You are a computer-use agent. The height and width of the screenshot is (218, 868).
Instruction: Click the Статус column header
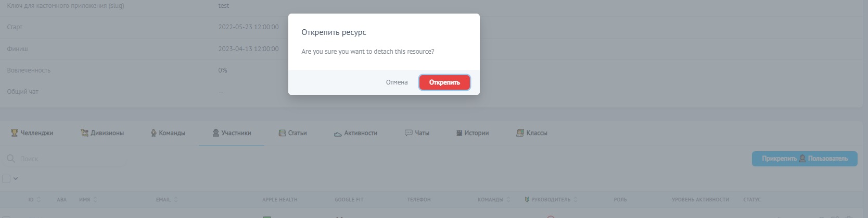pos(752,200)
